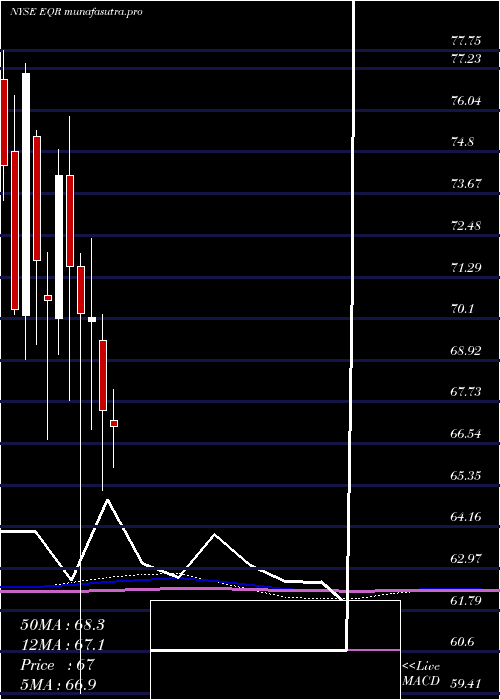Click the 70.1 price axis label
500x700 pixels.
pos(462,309)
